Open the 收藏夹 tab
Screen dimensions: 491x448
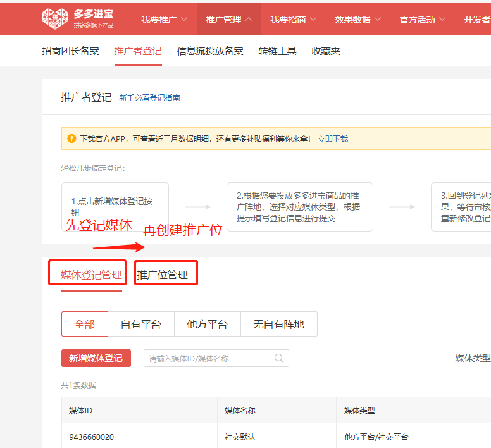[x=326, y=51]
